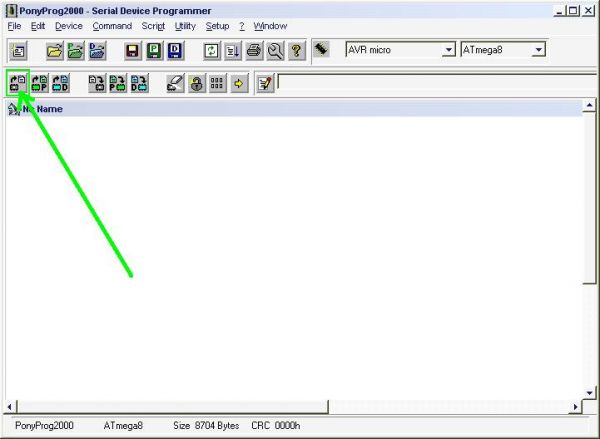Click the text field beside Edit Note
Viewport: 600px width, 439px height.
[x=430, y=83]
